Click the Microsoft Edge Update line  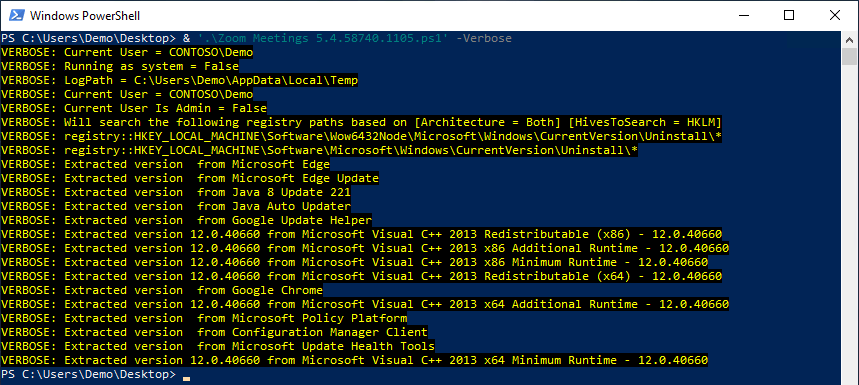point(190,178)
